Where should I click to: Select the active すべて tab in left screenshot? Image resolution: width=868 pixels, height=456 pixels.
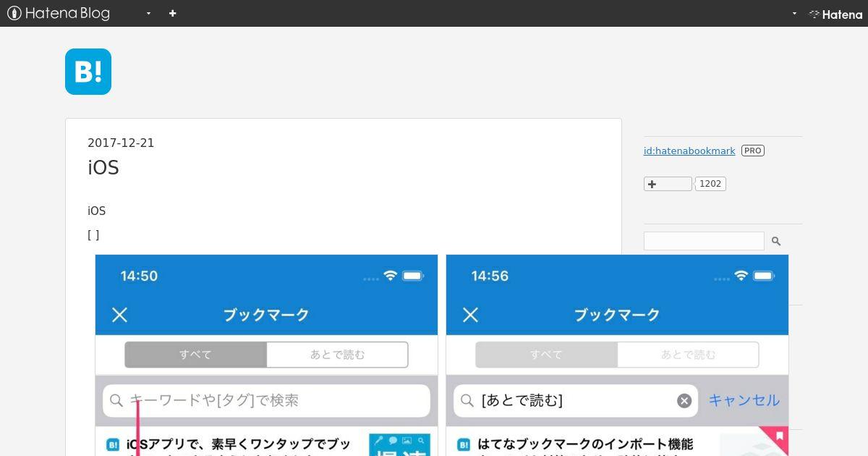click(195, 355)
